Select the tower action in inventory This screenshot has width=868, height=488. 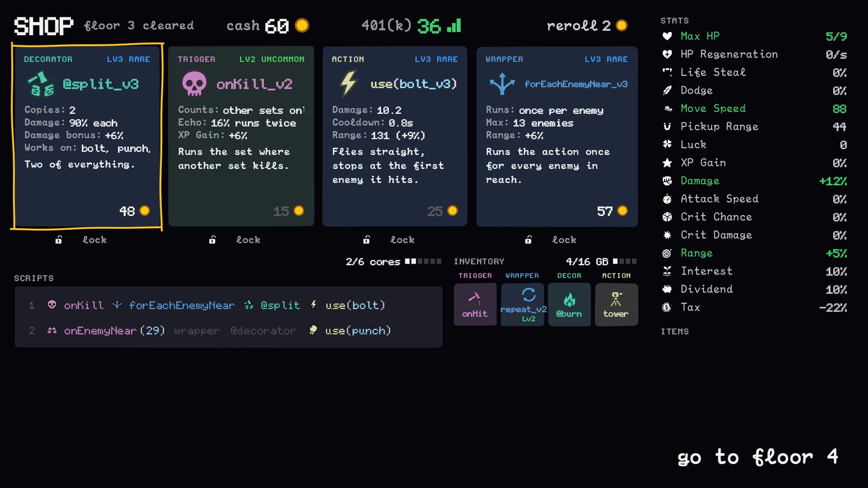616,304
